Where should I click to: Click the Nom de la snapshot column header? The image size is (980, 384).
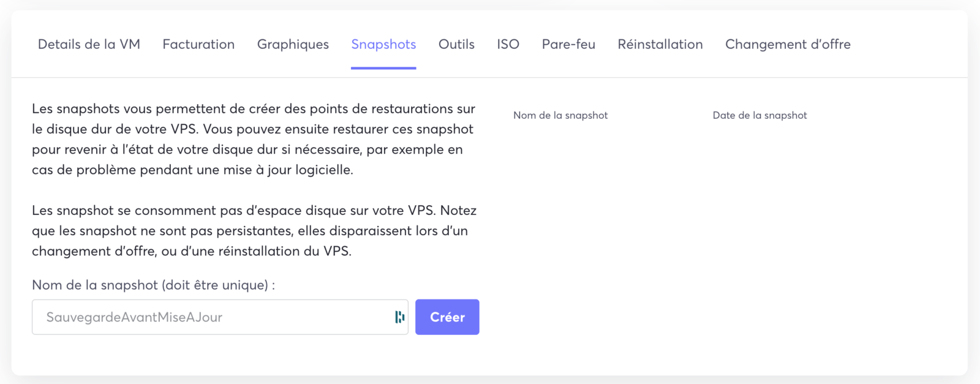pos(560,115)
